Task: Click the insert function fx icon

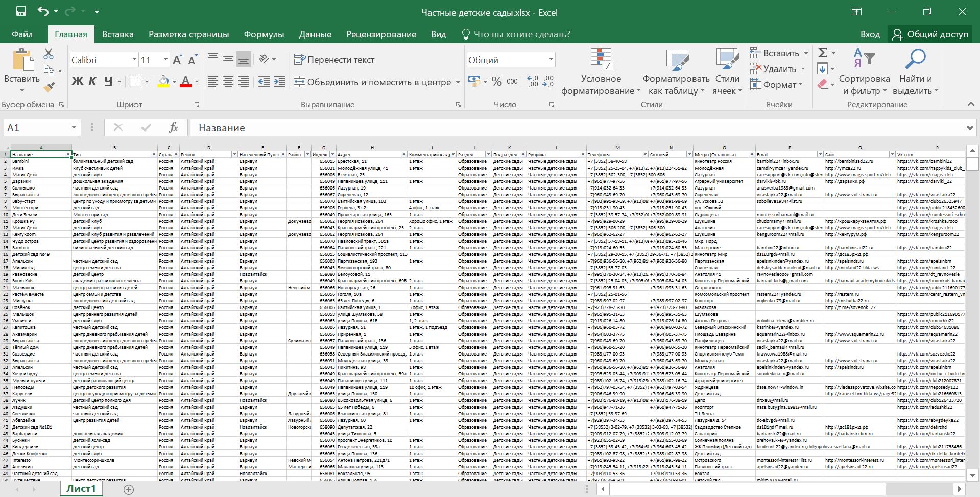Action: point(173,128)
